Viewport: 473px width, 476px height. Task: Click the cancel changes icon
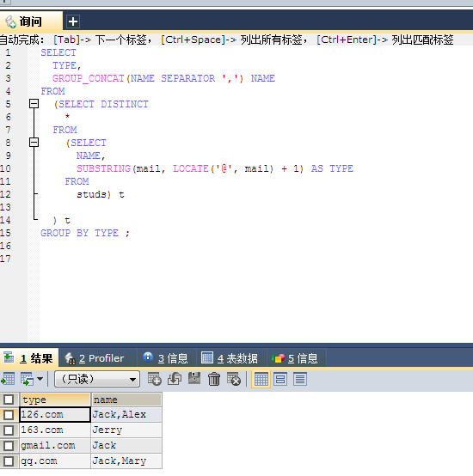(234, 379)
